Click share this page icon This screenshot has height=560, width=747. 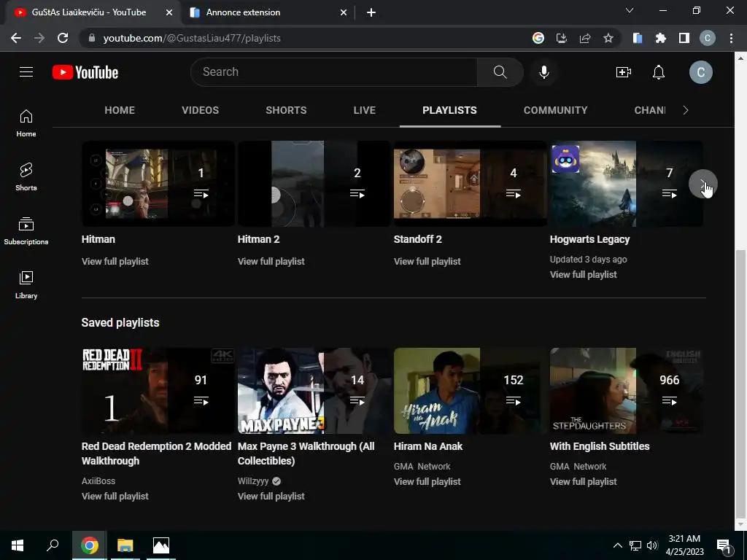585,38
